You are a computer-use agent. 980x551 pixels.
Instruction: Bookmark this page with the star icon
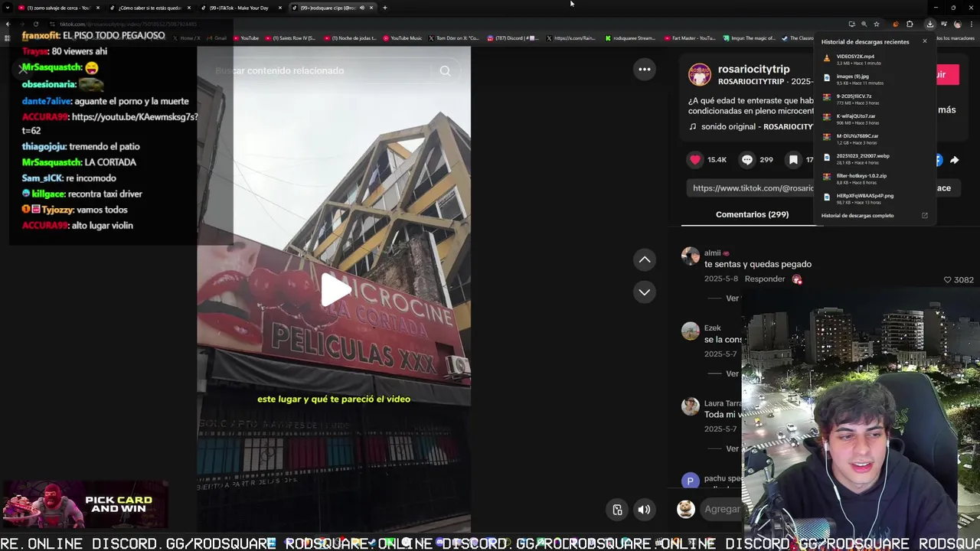(877, 24)
